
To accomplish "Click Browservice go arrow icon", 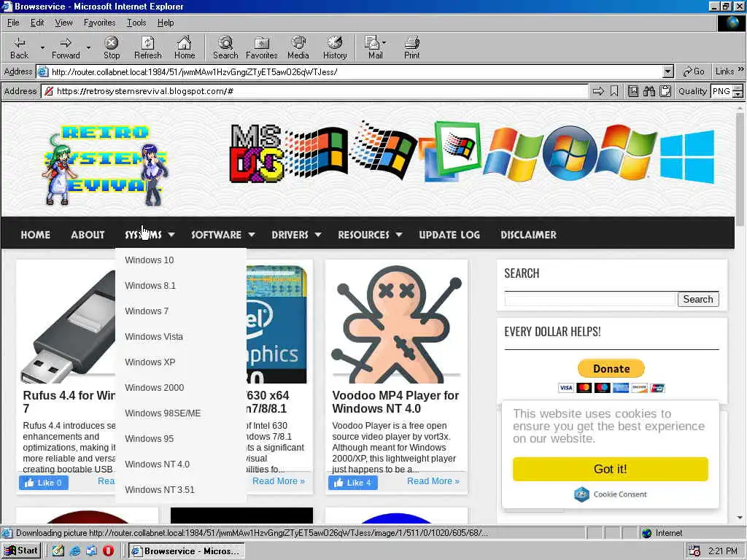I will coord(598,91).
